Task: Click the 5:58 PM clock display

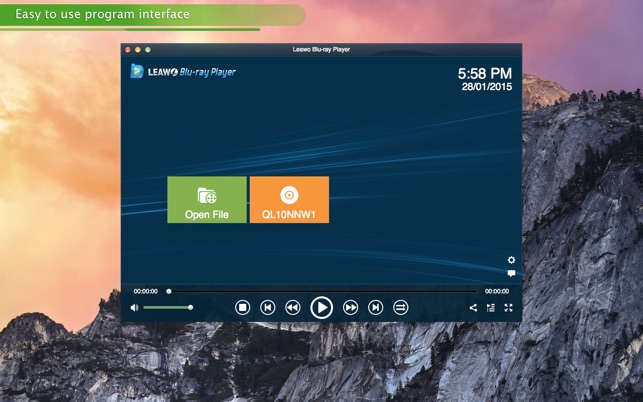Action: 485,73
